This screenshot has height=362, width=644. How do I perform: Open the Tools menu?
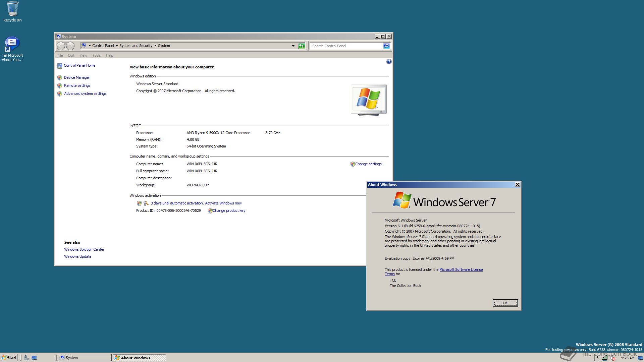(97, 55)
